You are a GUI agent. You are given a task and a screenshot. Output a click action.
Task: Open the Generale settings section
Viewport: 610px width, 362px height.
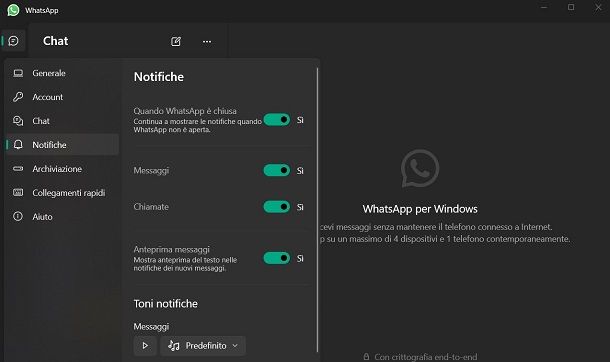pyautogui.click(x=63, y=73)
